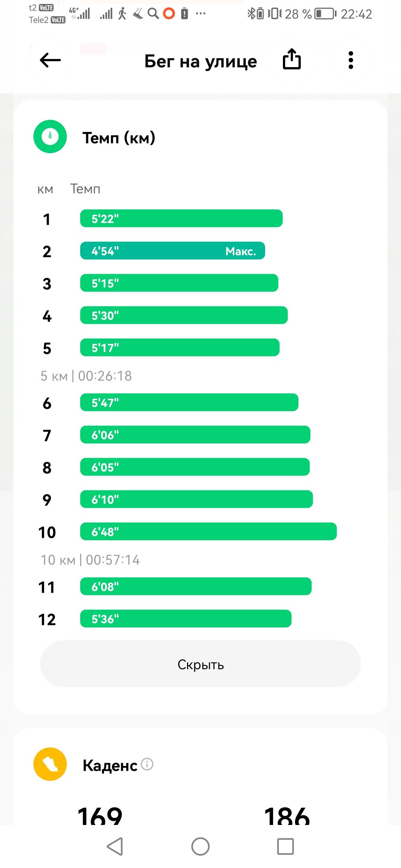The height and width of the screenshot is (868, 401).
Task: Tap the back arrow icon
Action: click(50, 60)
